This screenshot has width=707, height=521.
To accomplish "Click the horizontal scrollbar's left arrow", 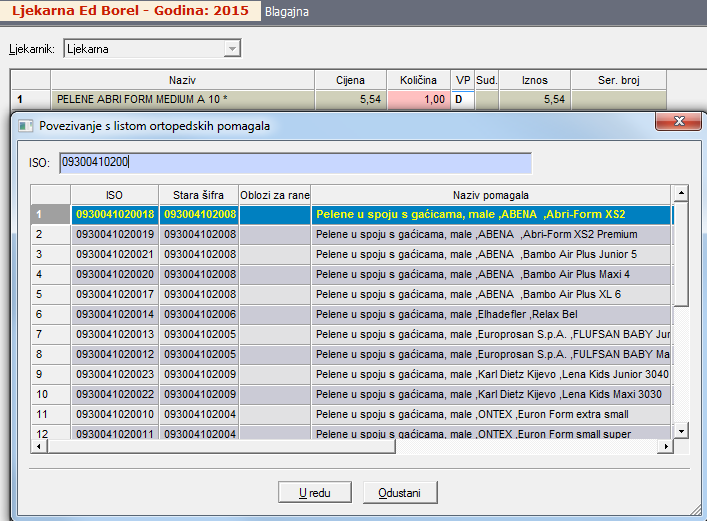I will click(38, 446).
